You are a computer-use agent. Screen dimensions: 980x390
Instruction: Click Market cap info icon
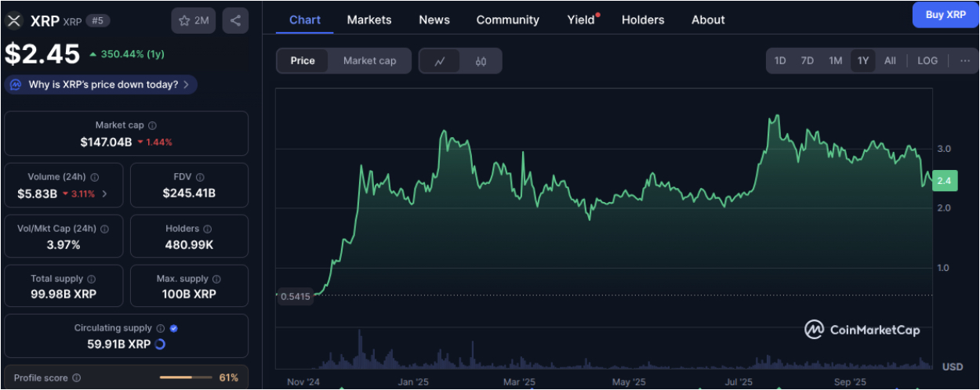tap(152, 125)
